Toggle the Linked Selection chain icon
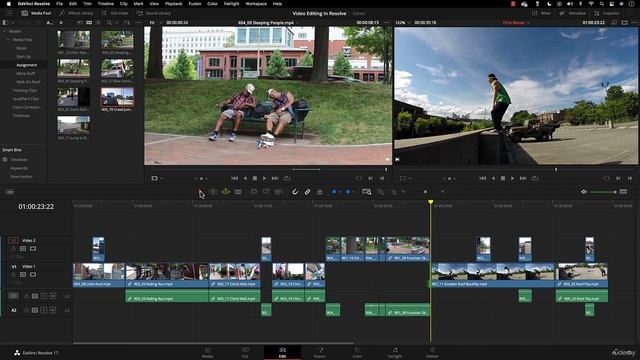Screen dimensions: 640x360 (307, 192)
